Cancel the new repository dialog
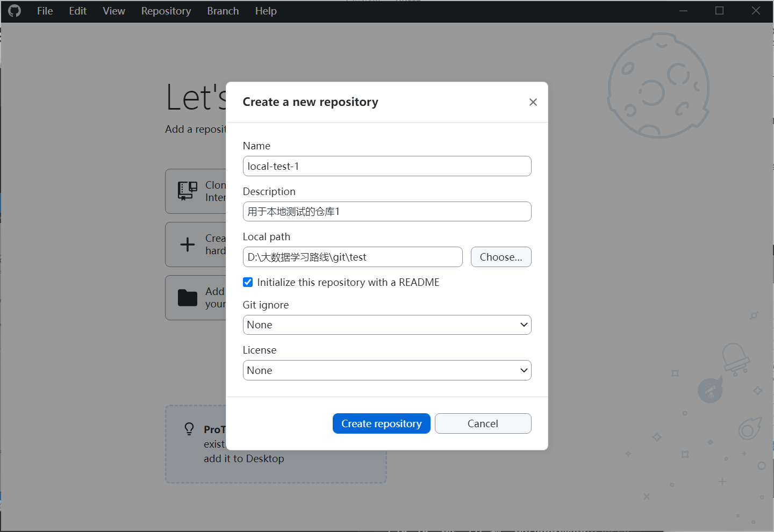 (x=483, y=423)
